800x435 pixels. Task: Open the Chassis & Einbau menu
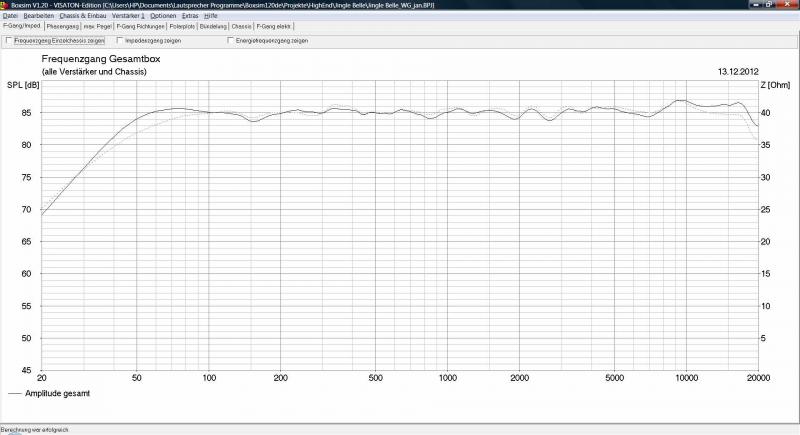pyautogui.click(x=82, y=16)
